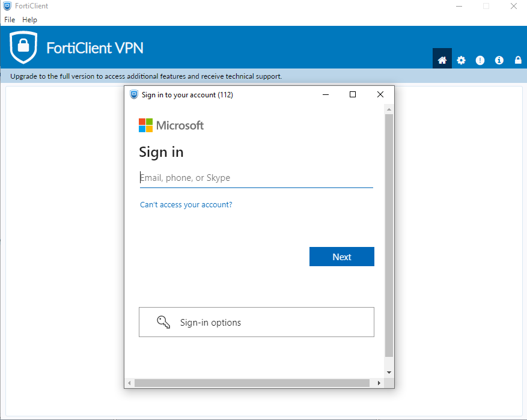Click the FortiClient shield logo in the header

[23, 46]
